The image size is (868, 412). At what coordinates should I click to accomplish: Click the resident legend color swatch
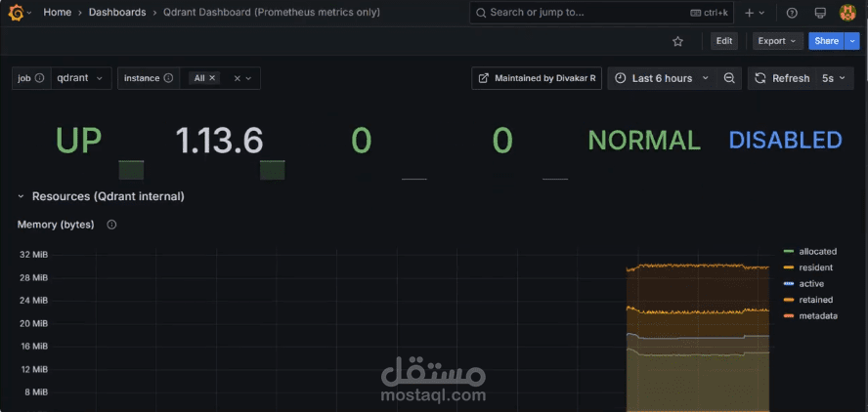coord(789,268)
